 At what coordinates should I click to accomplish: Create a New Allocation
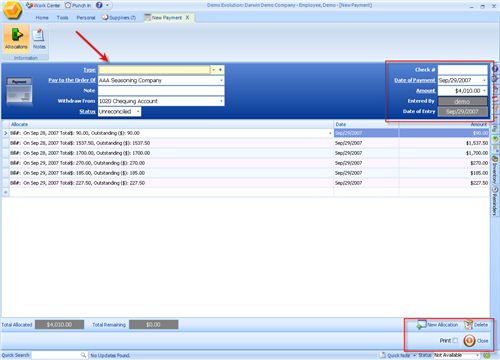click(x=438, y=325)
